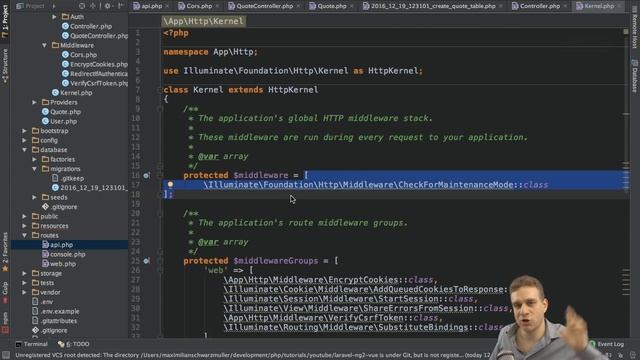Open the Quote.php editor tab
Viewport: 640px width, 360px height.
tap(331, 6)
